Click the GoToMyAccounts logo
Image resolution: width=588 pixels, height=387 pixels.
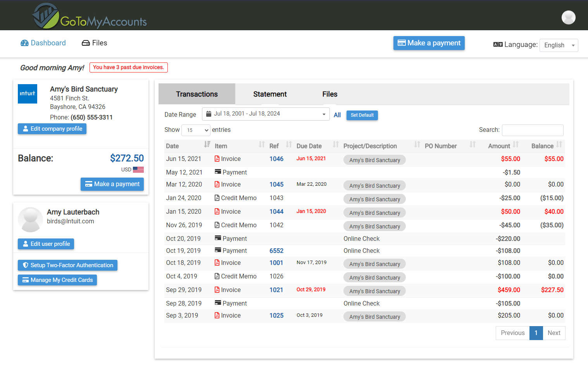[90, 16]
